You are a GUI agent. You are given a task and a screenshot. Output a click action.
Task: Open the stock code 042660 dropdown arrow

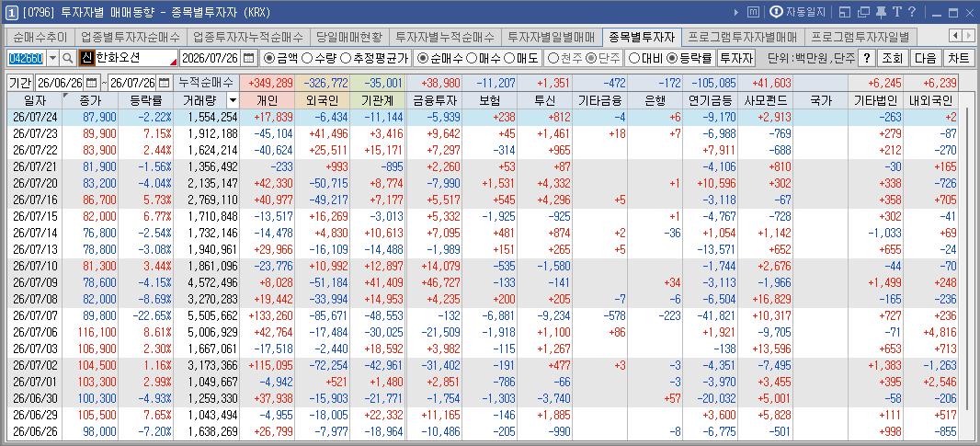(x=52, y=58)
